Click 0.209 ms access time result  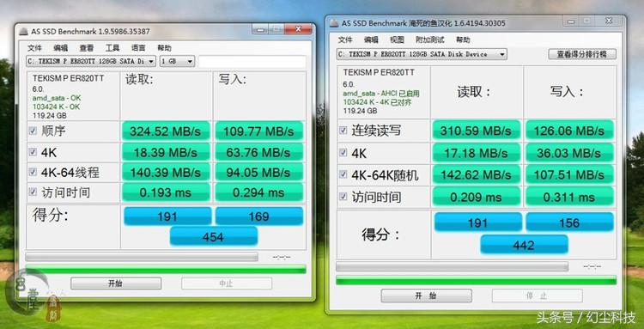coord(476,198)
